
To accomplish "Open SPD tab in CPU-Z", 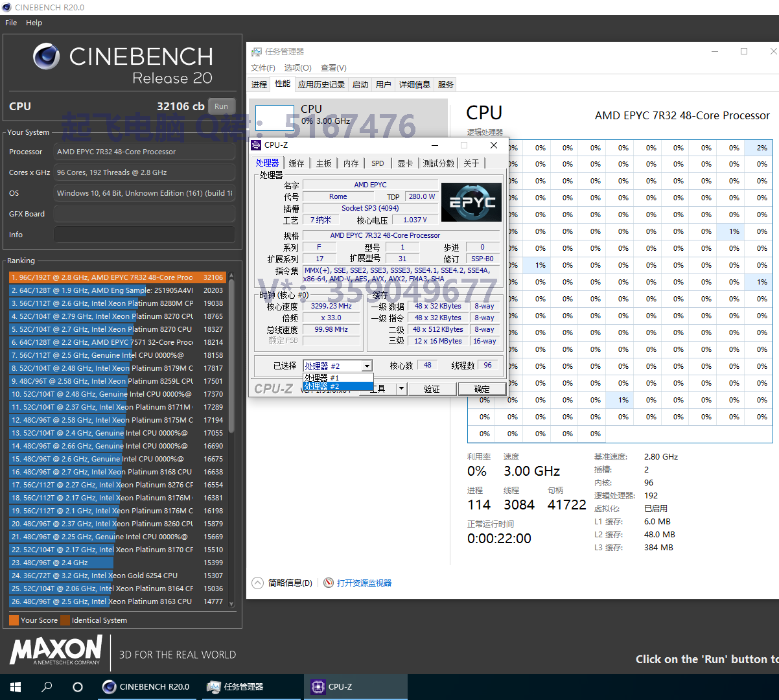I will point(378,163).
